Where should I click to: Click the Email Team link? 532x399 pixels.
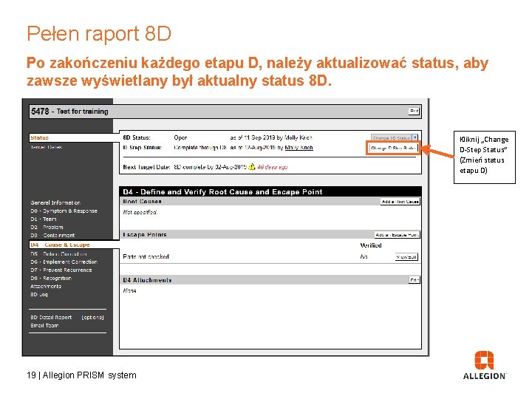click(x=44, y=325)
